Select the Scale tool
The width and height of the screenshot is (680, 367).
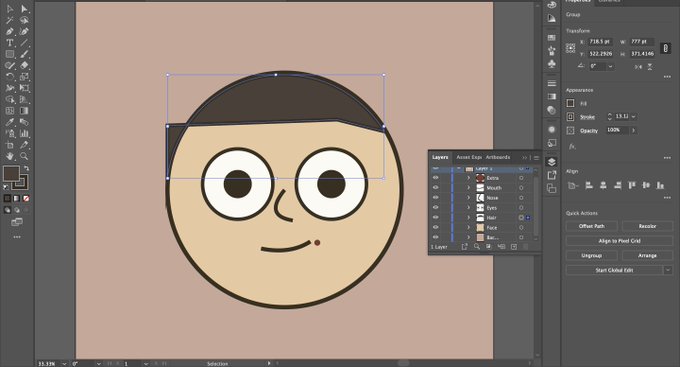coord(24,77)
